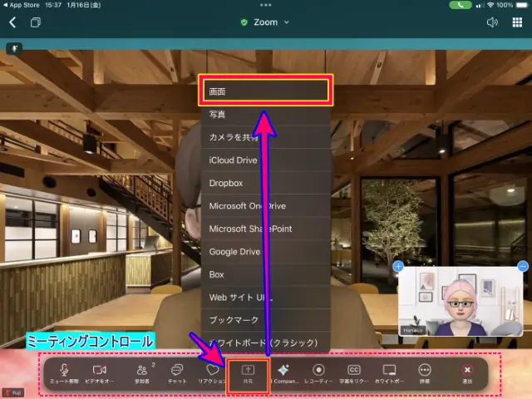Viewport: 532px width, 399px height.
Task: Select Microsoft SharePoint option
Action: 266,229
